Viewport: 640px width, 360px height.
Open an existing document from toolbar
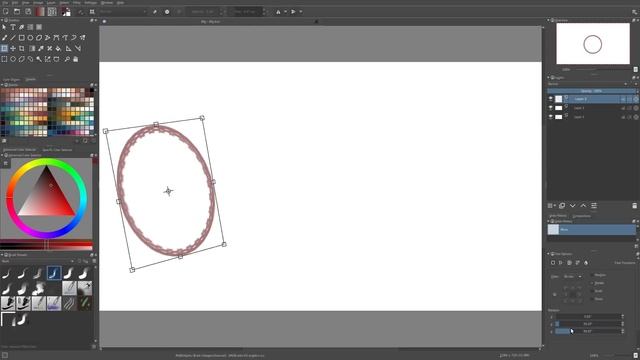(x=17, y=11)
